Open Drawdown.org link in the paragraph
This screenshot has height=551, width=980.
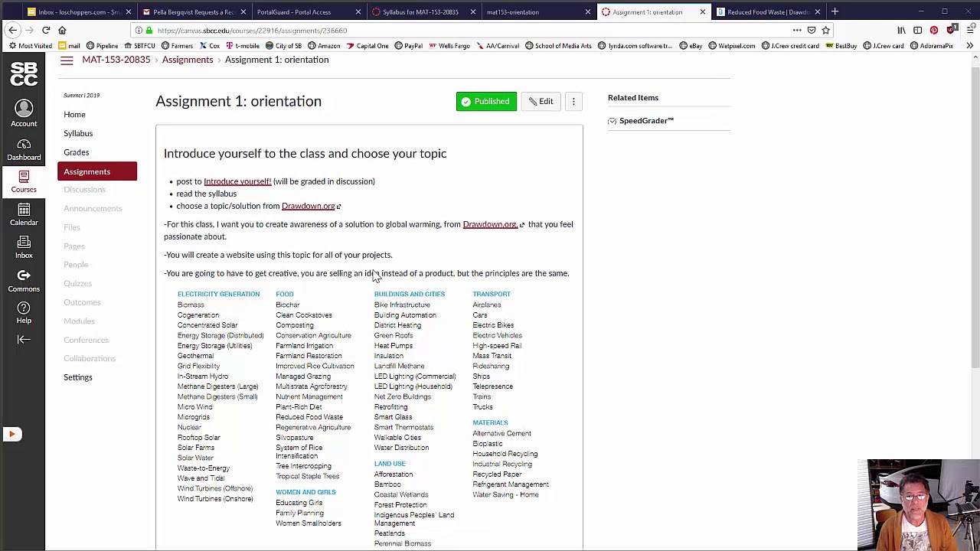490,224
